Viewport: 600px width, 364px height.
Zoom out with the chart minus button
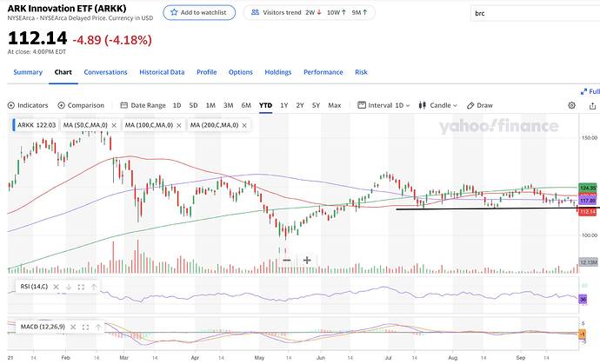pyautogui.click(x=286, y=261)
